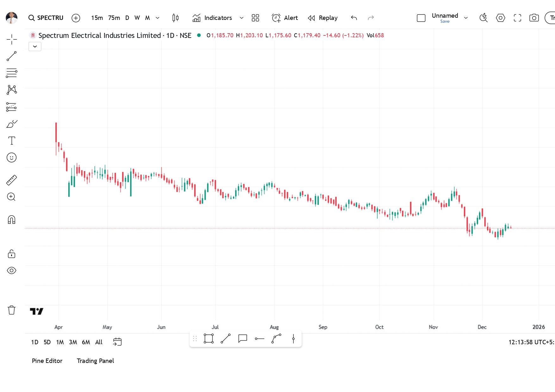Open the candlestick chart style selector
Screen dimensions: 555x392
(x=175, y=18)
